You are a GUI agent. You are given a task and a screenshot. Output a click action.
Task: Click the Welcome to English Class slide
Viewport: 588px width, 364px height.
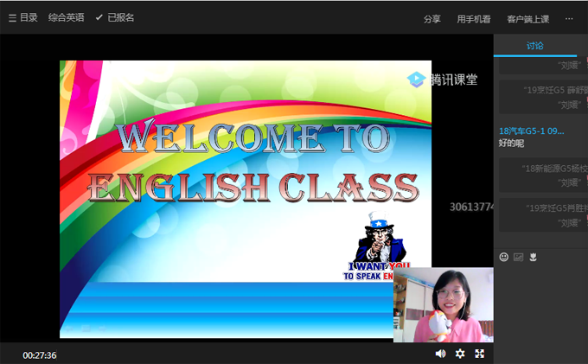click(246, 199)
